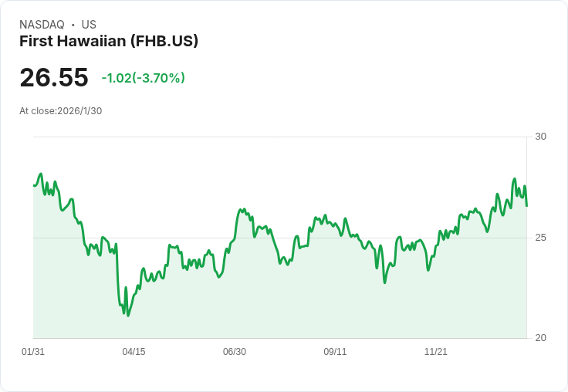Select the 09/11 date on x-axis

(x=335, y=352)
